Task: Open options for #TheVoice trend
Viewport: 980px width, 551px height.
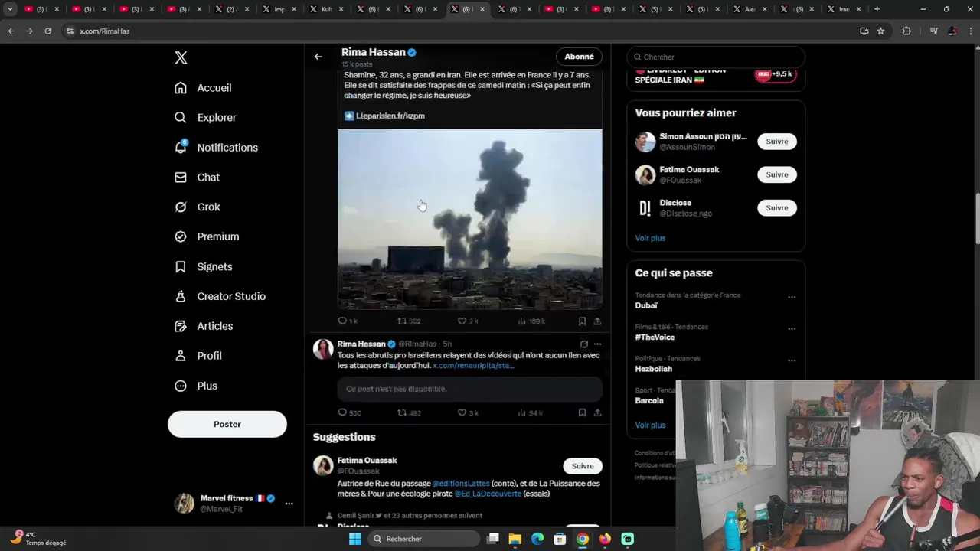Action: click(792, 329)
